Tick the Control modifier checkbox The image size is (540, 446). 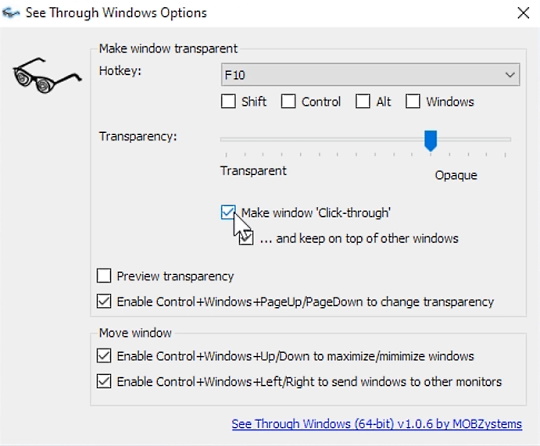pyautogui.click(x=288, y=102)
